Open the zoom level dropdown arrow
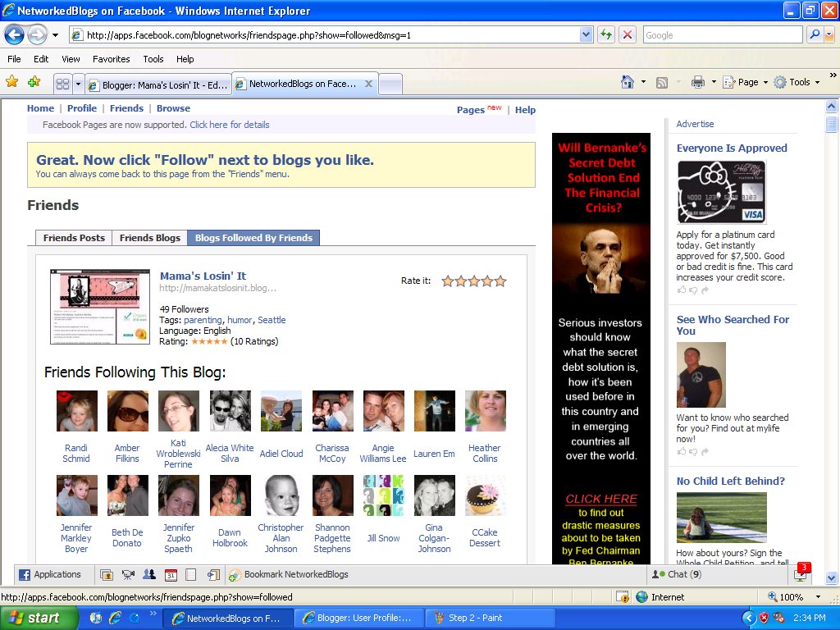 point(818,597)
